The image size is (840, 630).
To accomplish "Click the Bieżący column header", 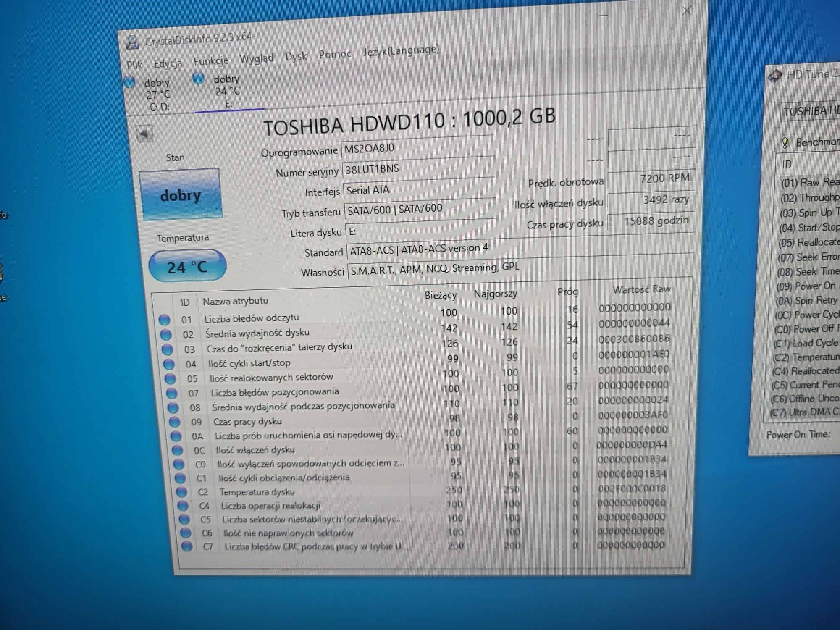I will coord(441,295).
